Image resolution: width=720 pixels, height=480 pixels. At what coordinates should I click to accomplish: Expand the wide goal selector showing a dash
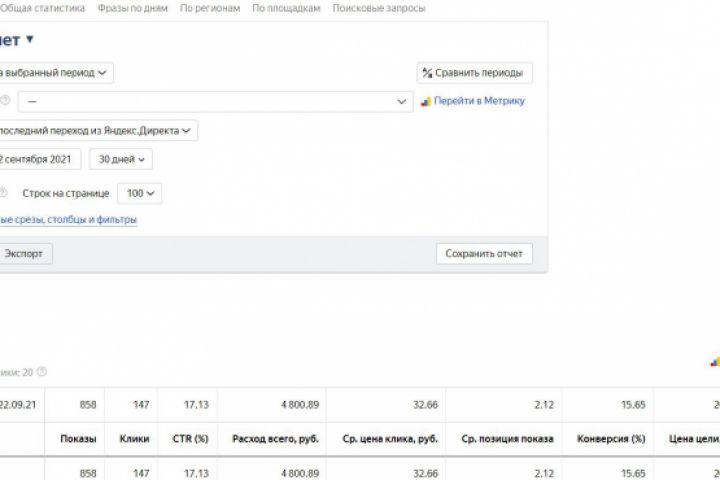tap(215, 101)
